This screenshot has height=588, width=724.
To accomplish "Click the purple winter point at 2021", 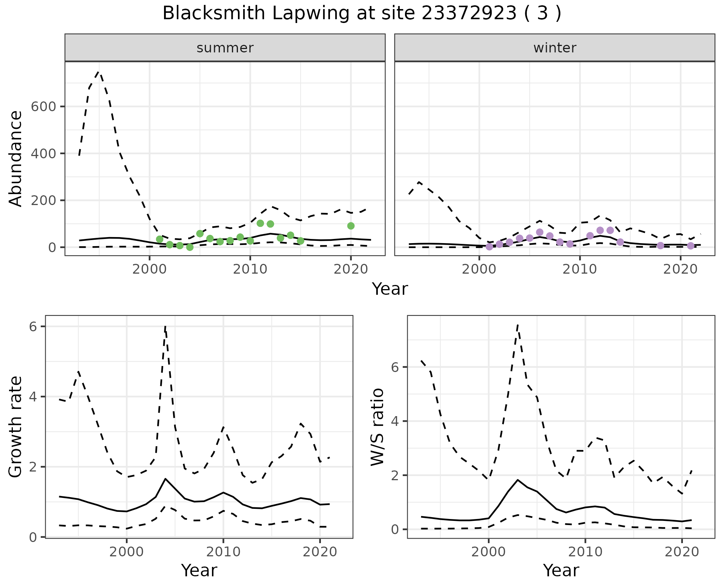I will [x=690, y=246].
